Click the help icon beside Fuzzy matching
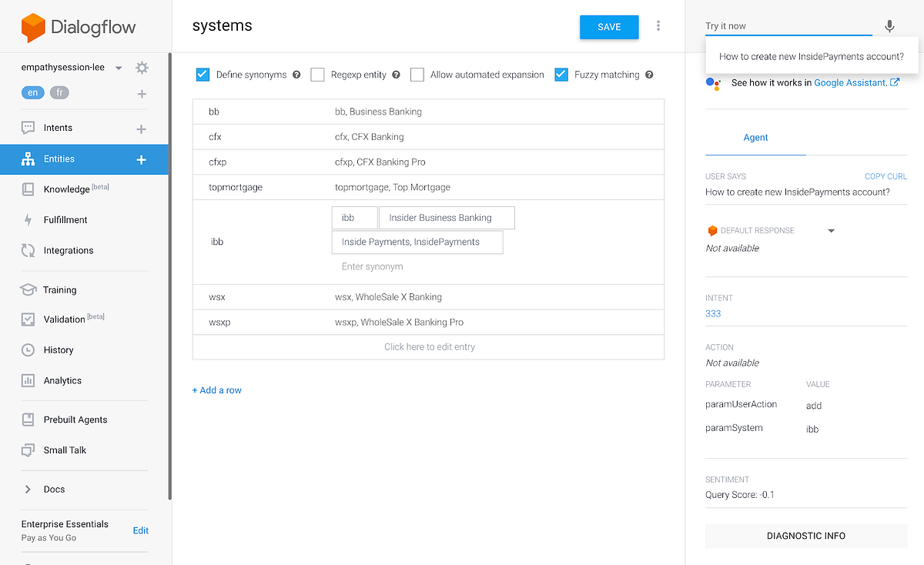The width and height of the screenshot is (924, 565). pos(649,75)
